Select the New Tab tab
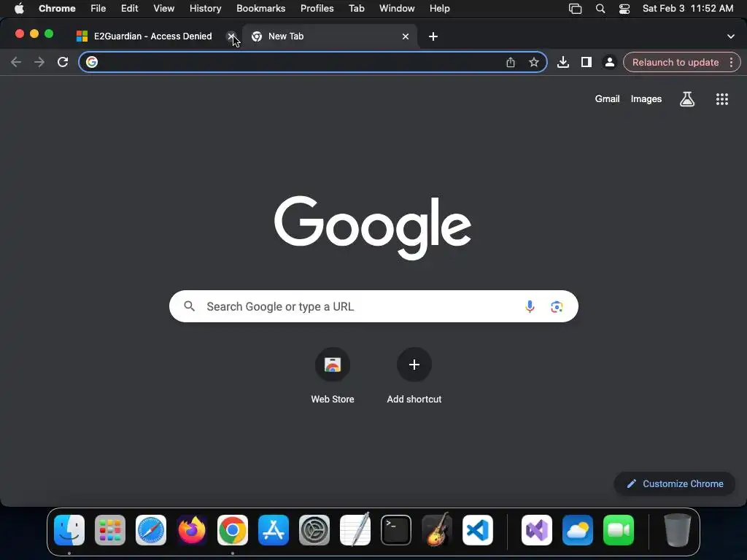Screen dimensions: 747x560 [329, 36]
